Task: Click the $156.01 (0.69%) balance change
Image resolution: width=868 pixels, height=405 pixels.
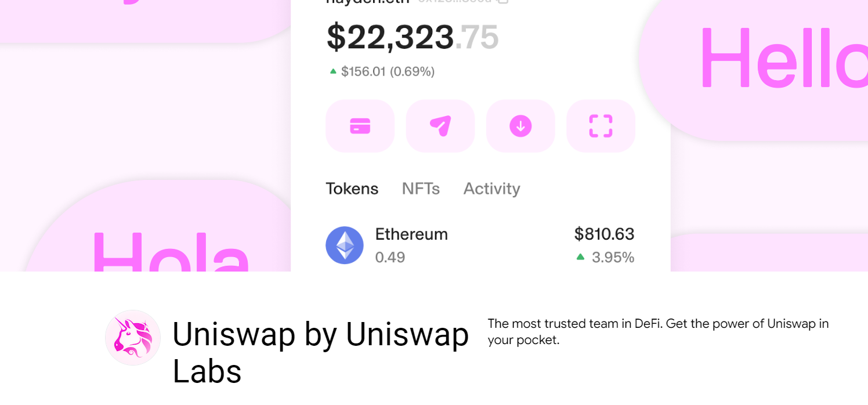Action: (388, 71)
